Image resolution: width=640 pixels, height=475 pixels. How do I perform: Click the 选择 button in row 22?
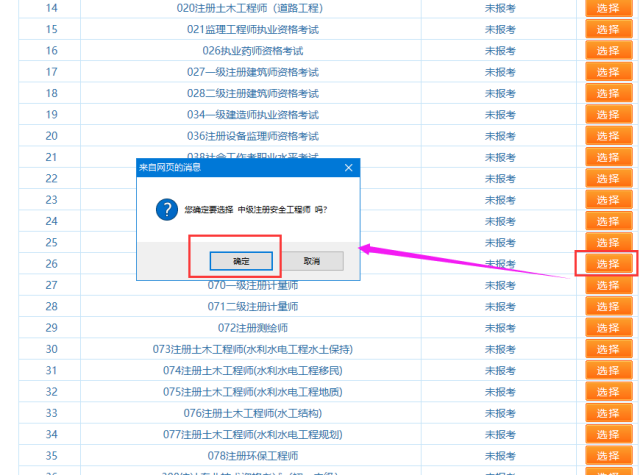tap(608, 178)
